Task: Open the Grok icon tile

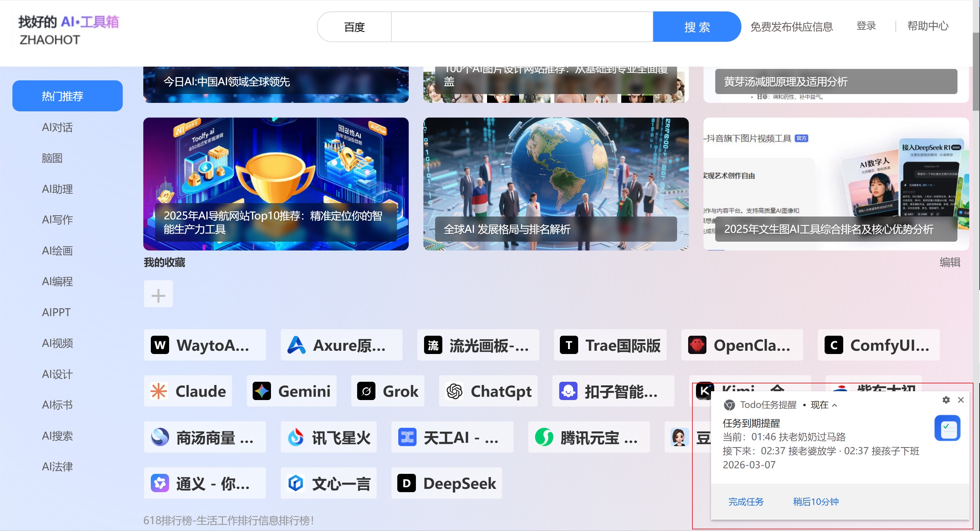Action: (x=366, y=391)
